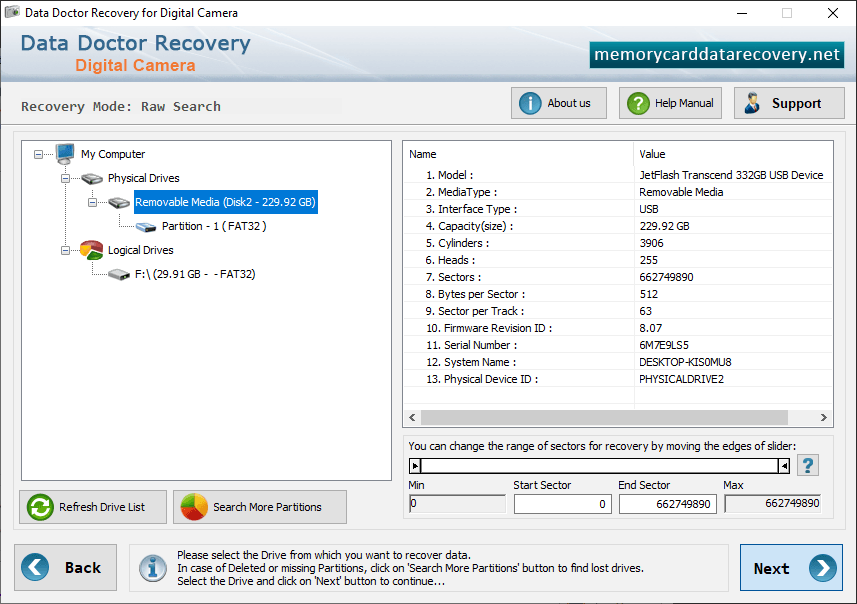Click the Next arrow icon
The image size is (857, 604).
coord(823,568)
